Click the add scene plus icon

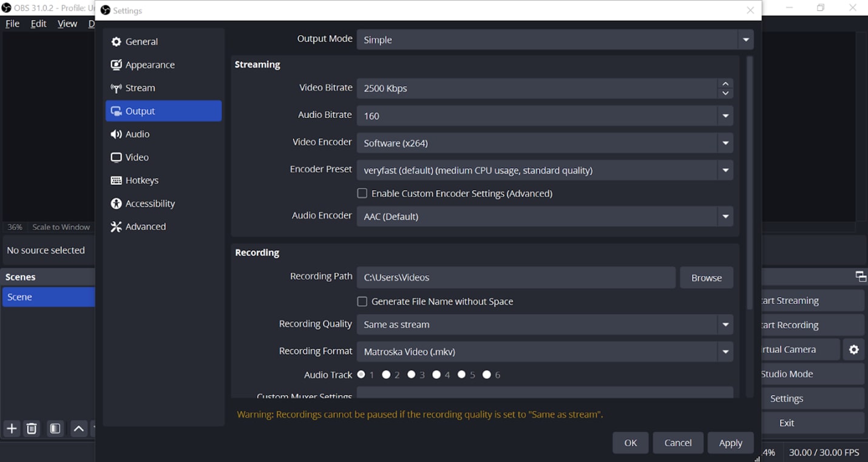pyautogui.click(x=12, y=429)
